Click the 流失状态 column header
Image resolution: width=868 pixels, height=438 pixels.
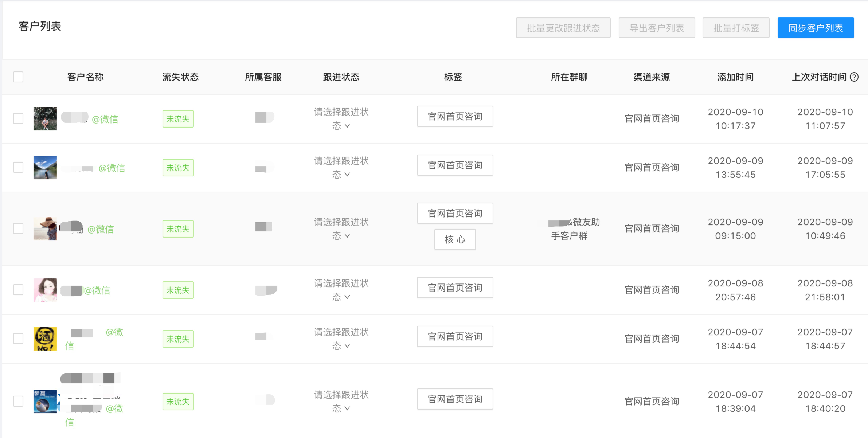pyautogui.click(x=180, y=77)
